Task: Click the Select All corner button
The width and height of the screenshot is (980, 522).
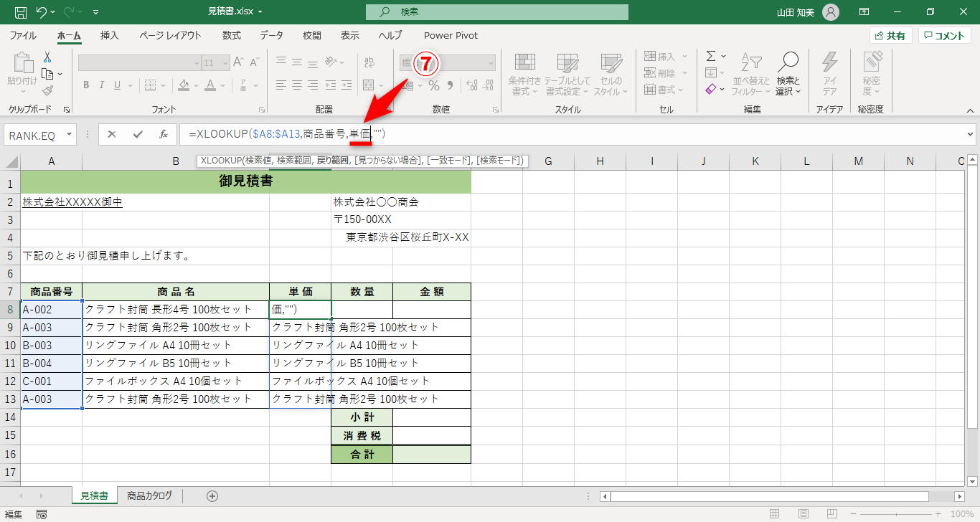Action: (11, 161)
